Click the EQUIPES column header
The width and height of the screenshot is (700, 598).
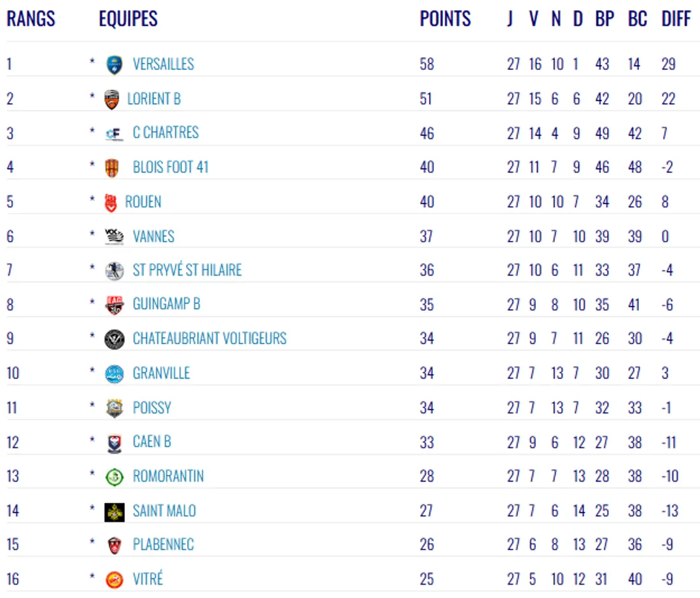[x=128, y=19]
